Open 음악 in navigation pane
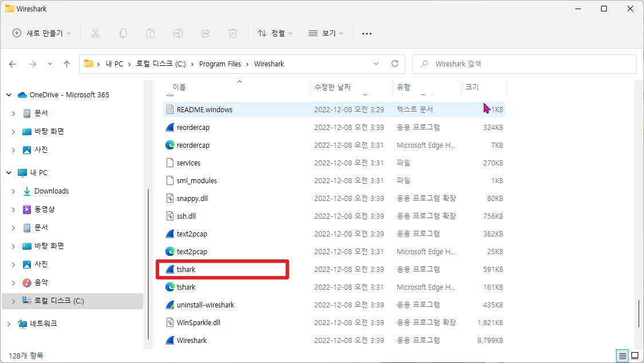The height and width of the screenshot is (363, 644). click(x=41, y=282)
